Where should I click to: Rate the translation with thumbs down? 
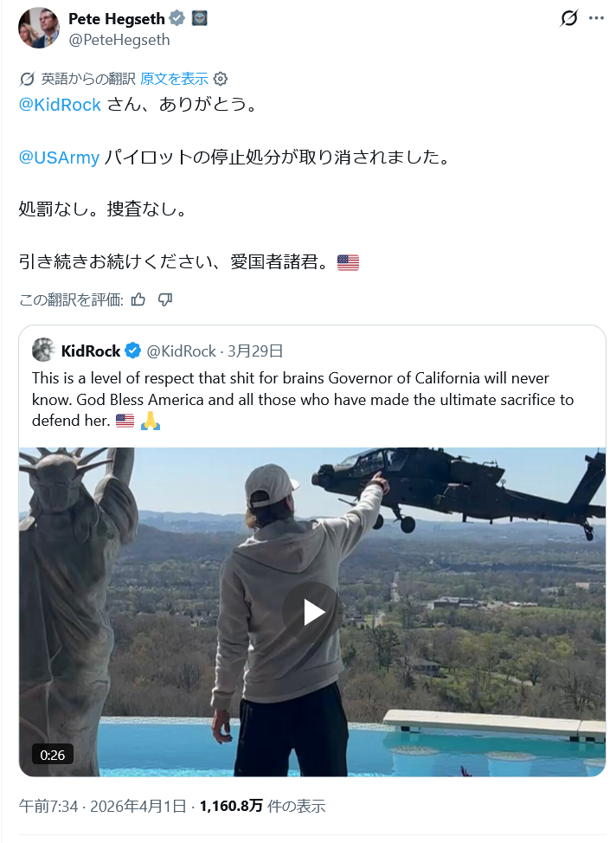(x=165, y=299)
